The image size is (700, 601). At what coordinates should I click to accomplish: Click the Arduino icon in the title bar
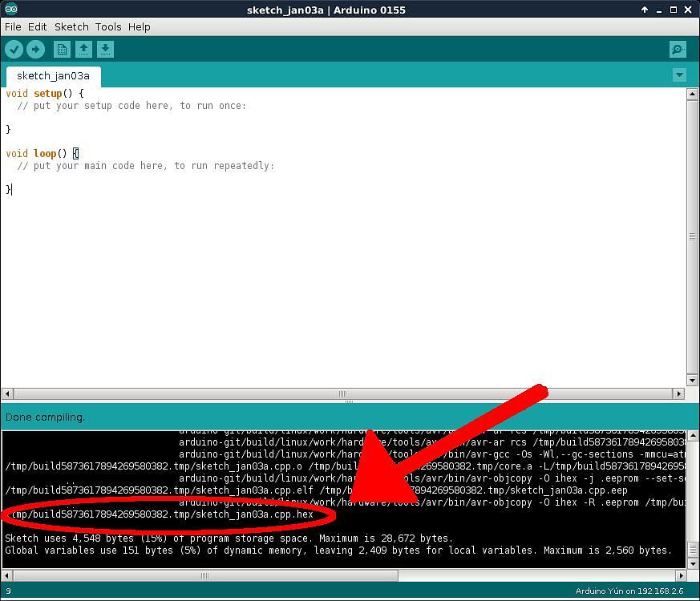click(10, 10)
